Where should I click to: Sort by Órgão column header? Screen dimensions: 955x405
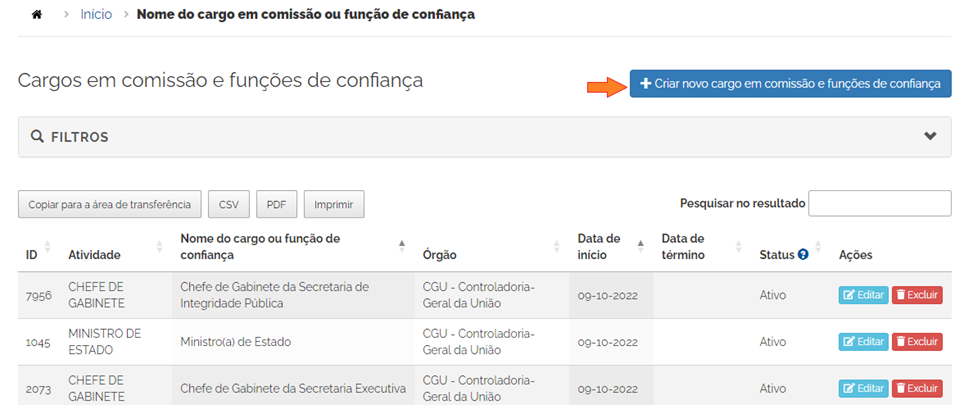point(440,255)
